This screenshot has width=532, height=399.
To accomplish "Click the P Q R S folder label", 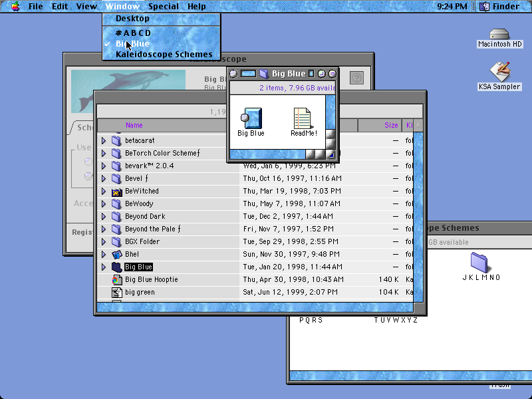I will point(311,320).
